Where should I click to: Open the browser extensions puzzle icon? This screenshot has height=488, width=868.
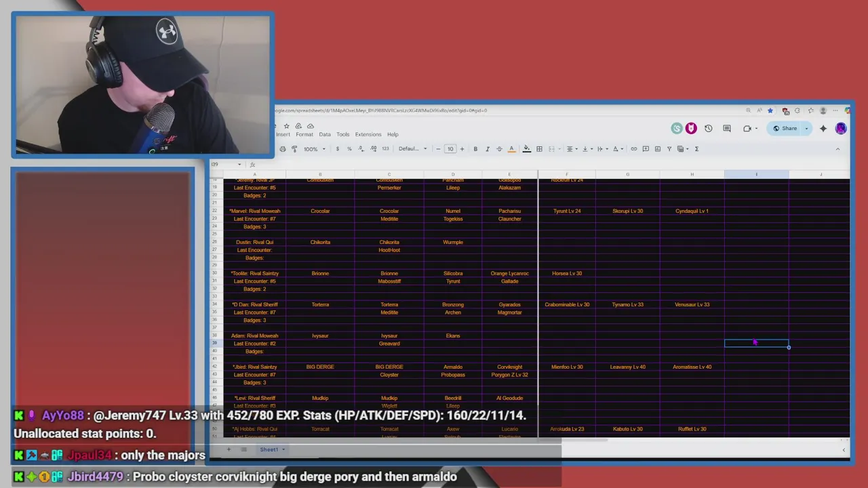pos(797,110)
